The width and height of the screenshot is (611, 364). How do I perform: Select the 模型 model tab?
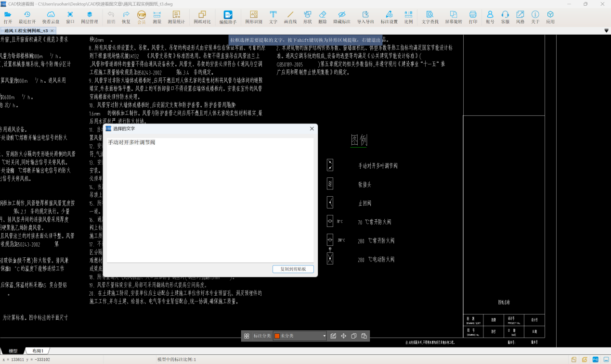13,351
